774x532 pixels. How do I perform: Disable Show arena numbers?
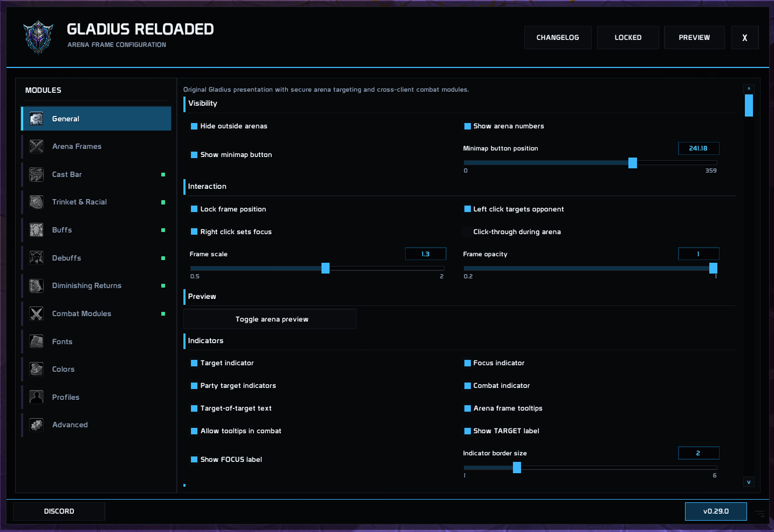[468, 126]
